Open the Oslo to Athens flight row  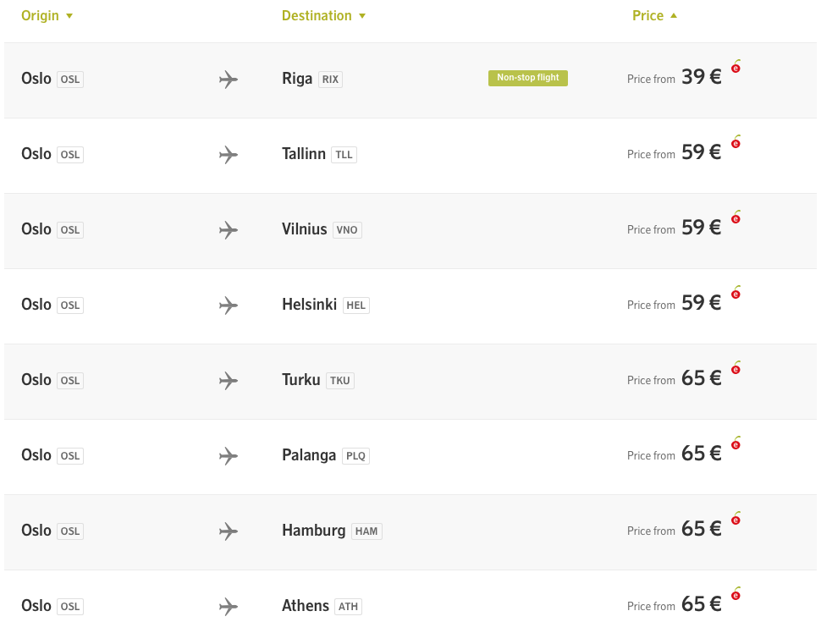(410, 608)
